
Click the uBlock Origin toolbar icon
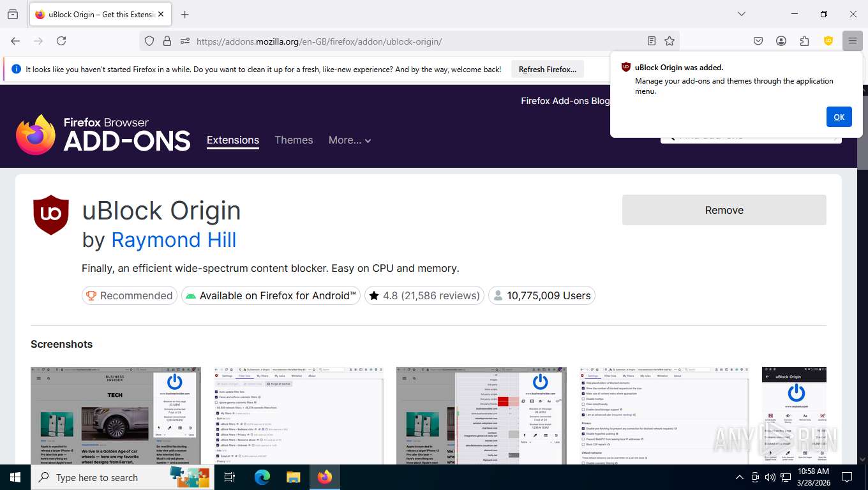828,41
